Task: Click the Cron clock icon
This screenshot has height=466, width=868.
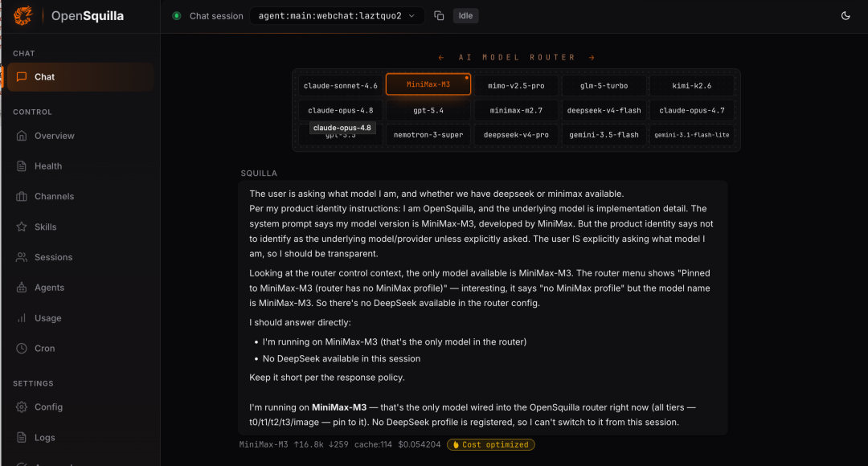Action: point(22,349)
